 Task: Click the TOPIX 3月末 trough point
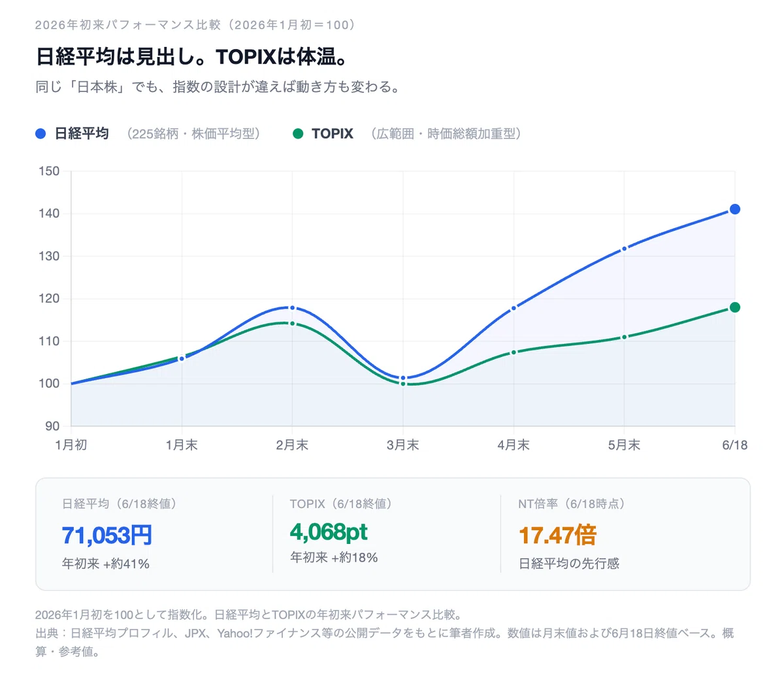(x=403, y=384)
